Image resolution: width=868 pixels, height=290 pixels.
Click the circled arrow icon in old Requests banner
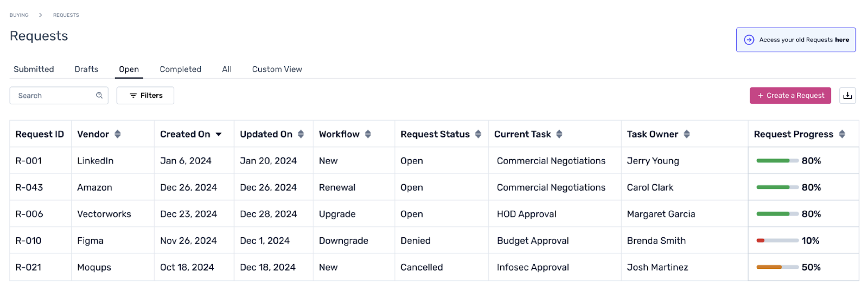pos(749,40)
